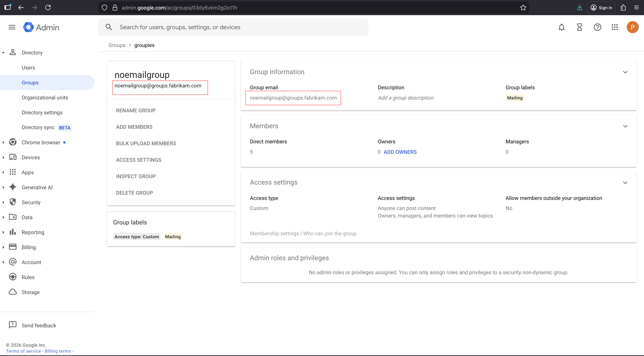Expand the Members section chevron

click(625, 126)
